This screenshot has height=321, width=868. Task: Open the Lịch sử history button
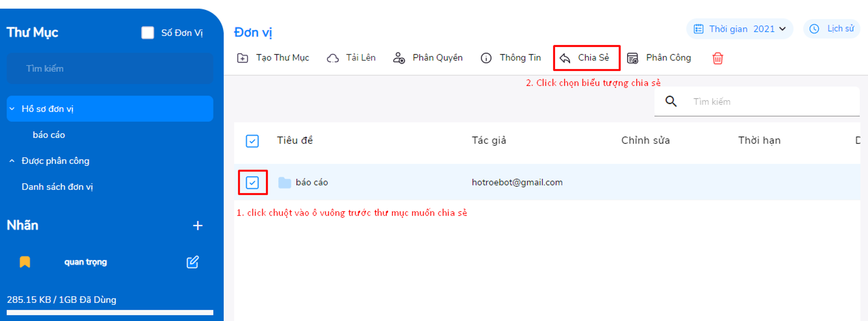pos(832,29)
